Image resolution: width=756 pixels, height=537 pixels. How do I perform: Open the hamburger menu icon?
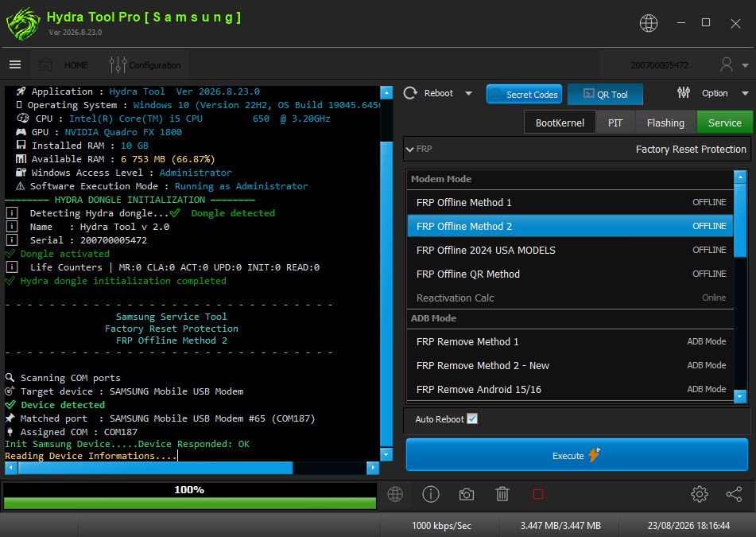tap(15, 64)
